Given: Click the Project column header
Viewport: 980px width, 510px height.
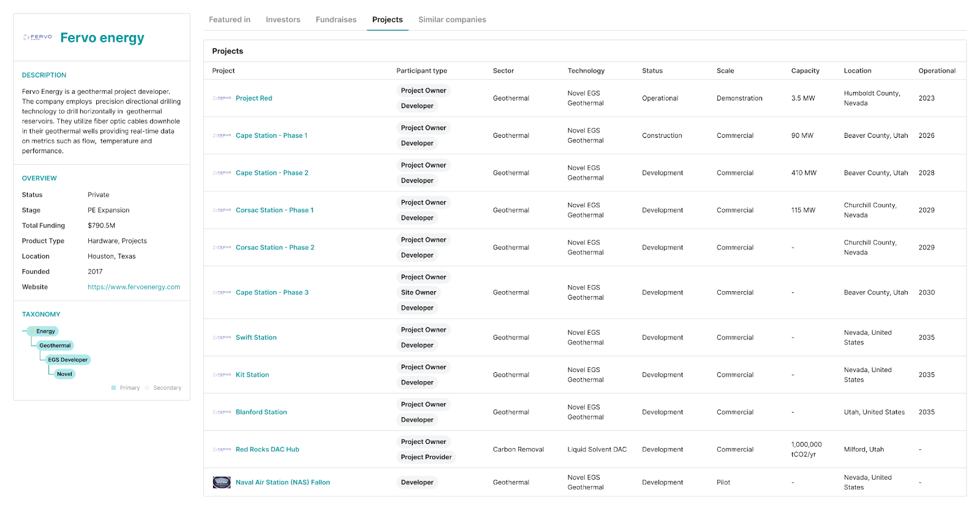Looking at the screenshot, I should pyautogui.click(x=224, y=71).
